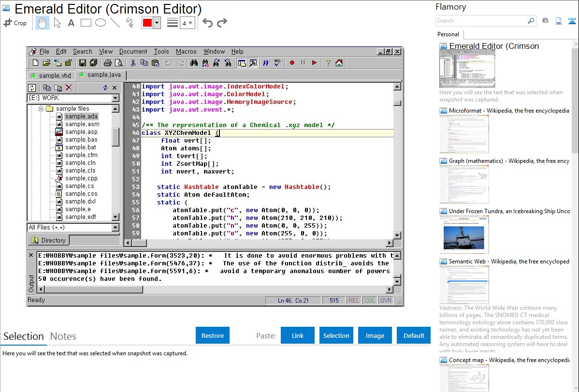Click the red color swatch
The width and height of the screenshot is (579, 392).
(147, 23)
